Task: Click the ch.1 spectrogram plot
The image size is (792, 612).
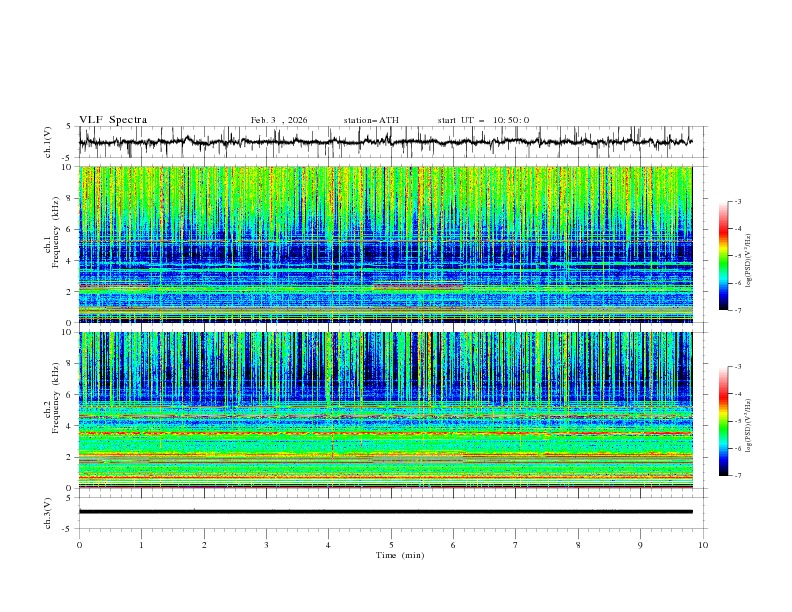Action: 386,244
